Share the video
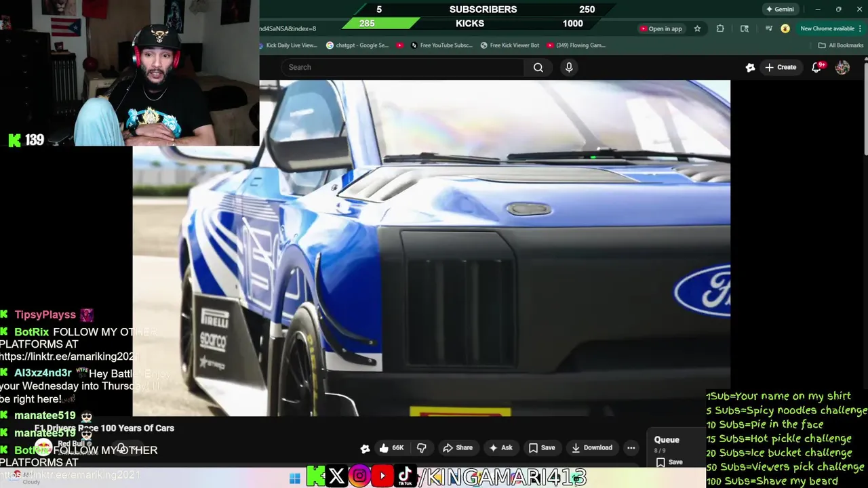Viewport: 868px width, 488px height. click(x=457, y=447)
